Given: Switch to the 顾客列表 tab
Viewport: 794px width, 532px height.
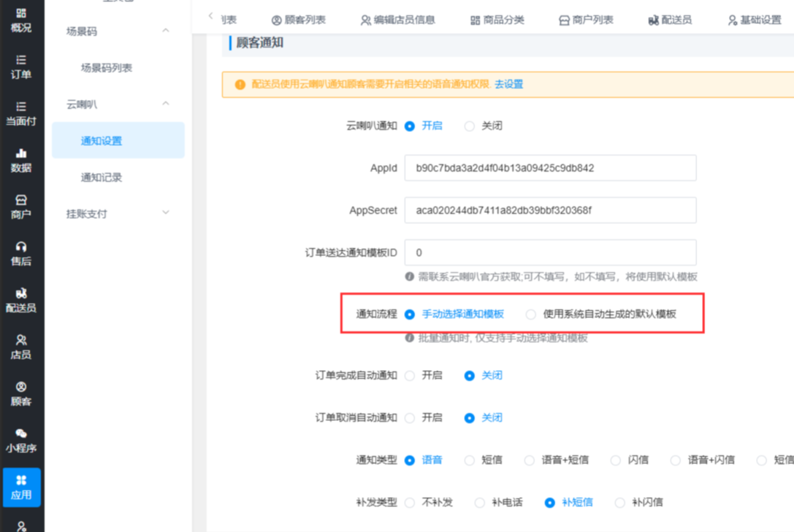Looking at the screenshot, I should (299, 20).
